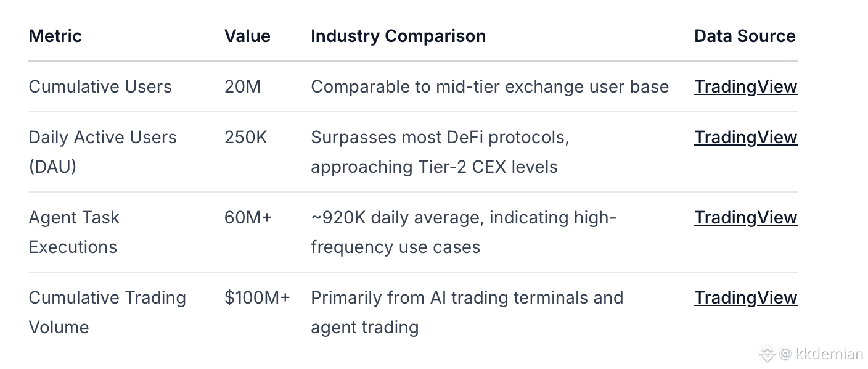Follow TradingView link for Agent Task Executions
The height and width of the screenshot is (369, 868).
[745, 217]
